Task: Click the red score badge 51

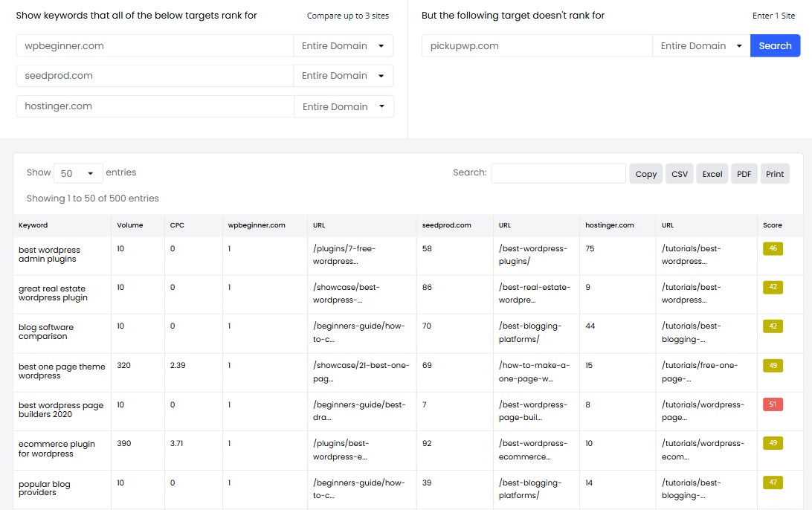Action: [773, 404]
